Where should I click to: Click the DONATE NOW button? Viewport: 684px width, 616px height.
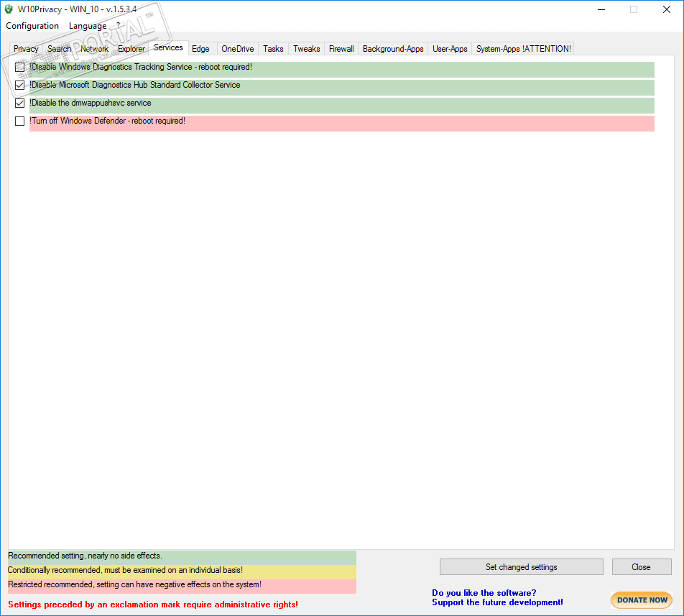(x=642, y=600)
